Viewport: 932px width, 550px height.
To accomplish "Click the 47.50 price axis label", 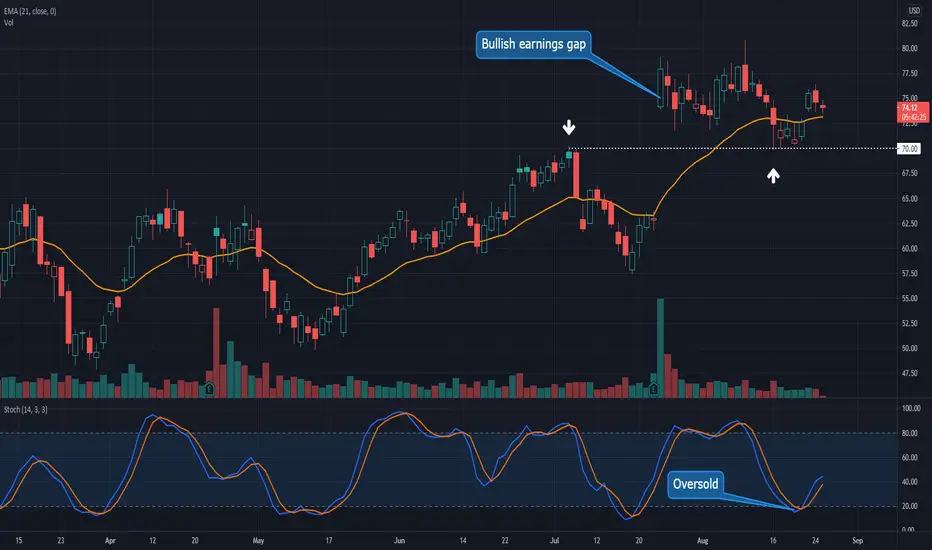I will pyautogui.click(x=909, y=373).
